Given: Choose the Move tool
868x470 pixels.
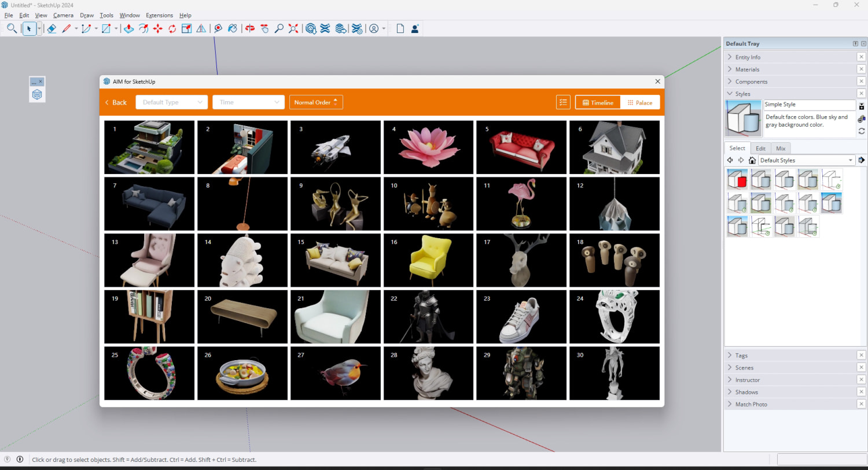Looking at the screenshot, I should click(157, 28).
